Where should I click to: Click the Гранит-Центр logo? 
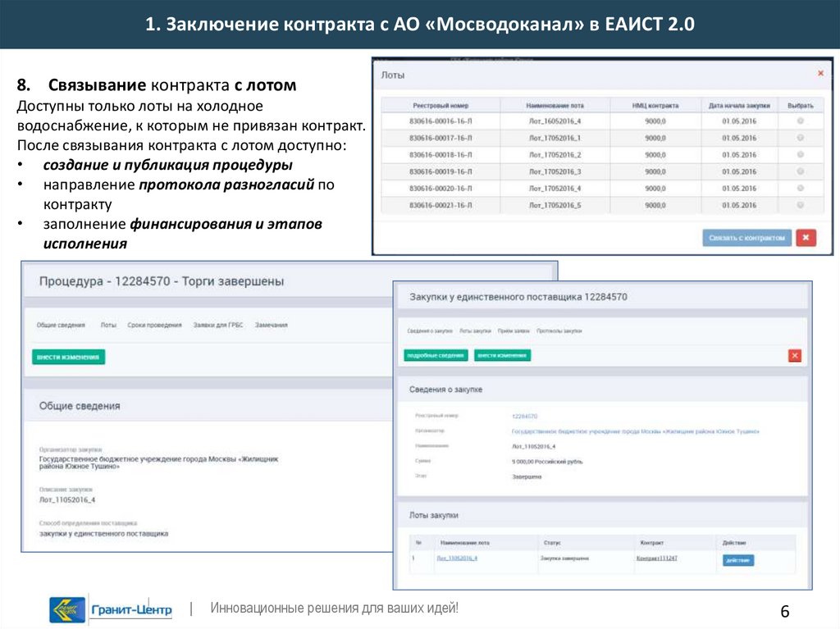pos(112,609)
